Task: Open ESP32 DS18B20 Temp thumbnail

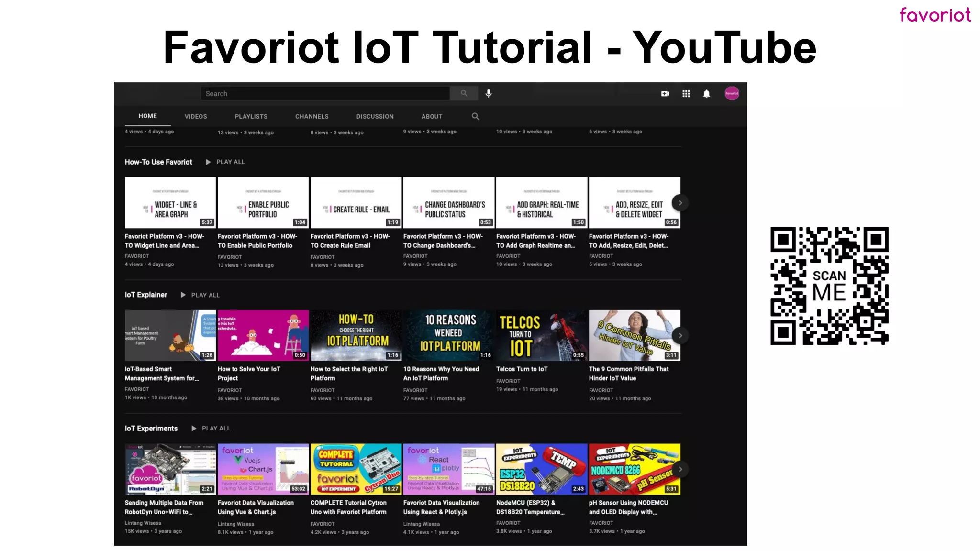Action: [x=541, y=469]
